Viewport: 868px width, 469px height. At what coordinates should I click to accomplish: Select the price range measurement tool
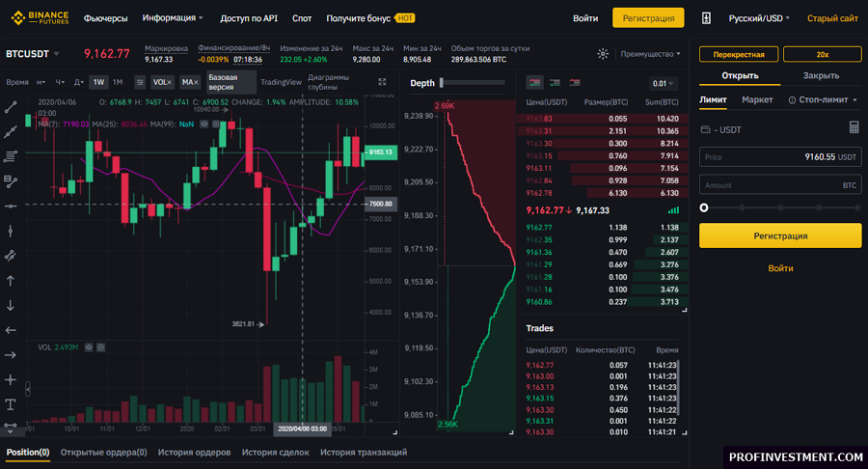pyautogui.click(x=11, y=181)
